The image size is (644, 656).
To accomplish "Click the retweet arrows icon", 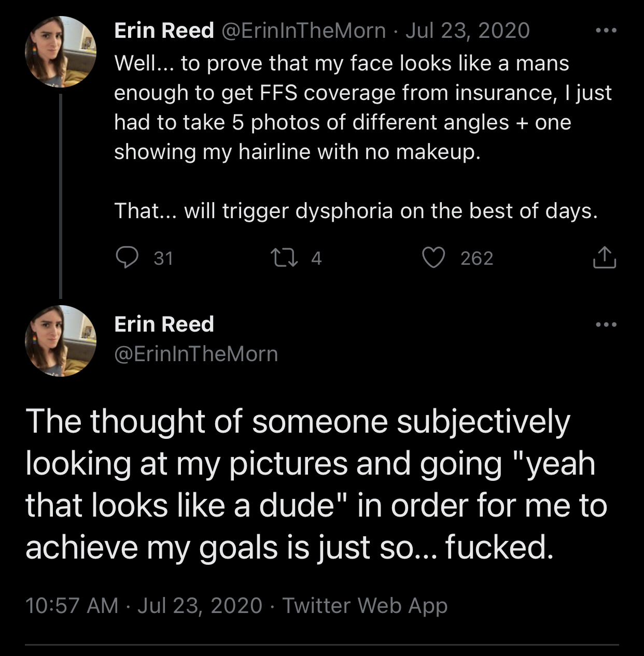I will coord(285,258).
